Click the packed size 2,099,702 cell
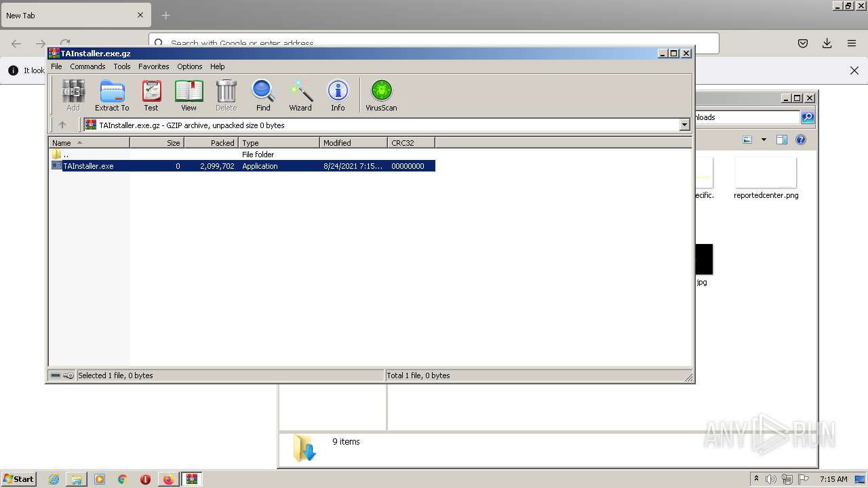The height and width of the screenshot is (488, 868). 217,166
